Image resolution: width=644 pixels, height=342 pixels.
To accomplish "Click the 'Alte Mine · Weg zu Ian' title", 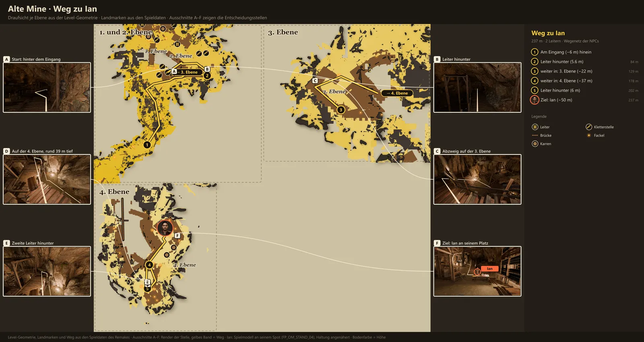I will (52, 9).
